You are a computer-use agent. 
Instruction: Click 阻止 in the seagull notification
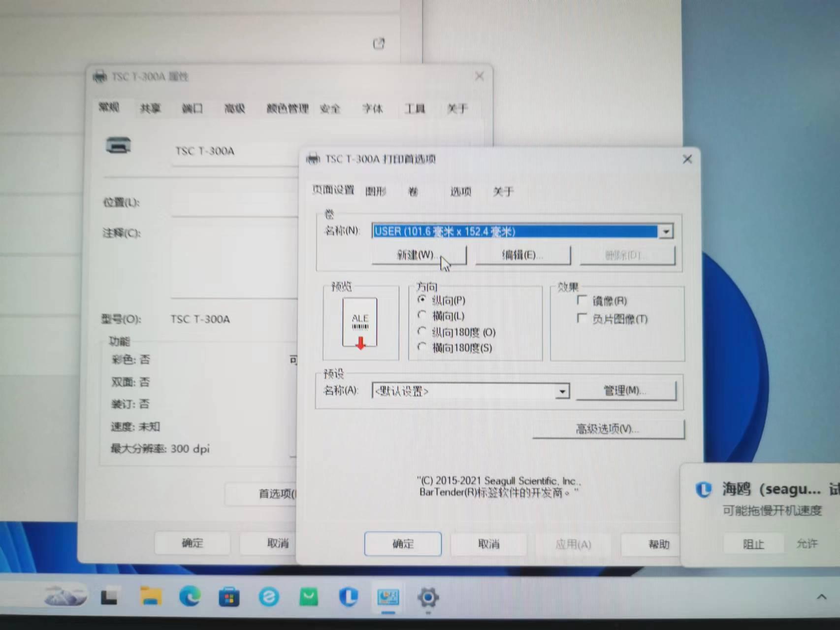753,544
